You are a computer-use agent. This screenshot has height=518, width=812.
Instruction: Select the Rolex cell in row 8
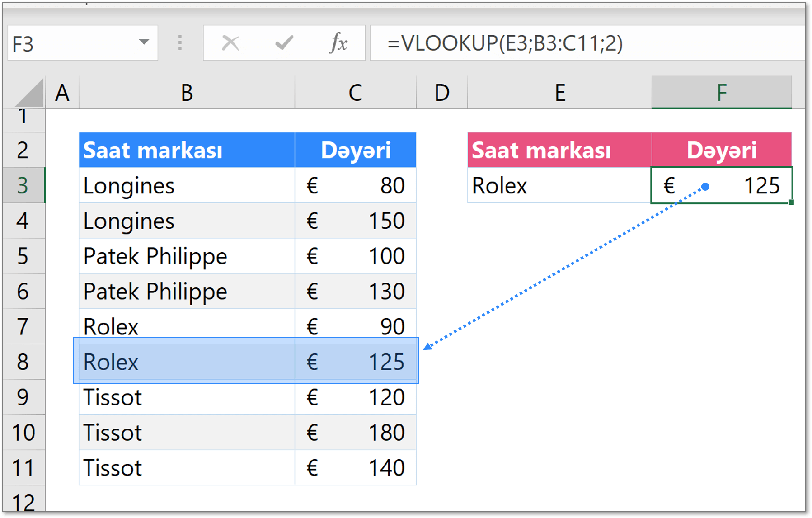click(x=187, y=362)
